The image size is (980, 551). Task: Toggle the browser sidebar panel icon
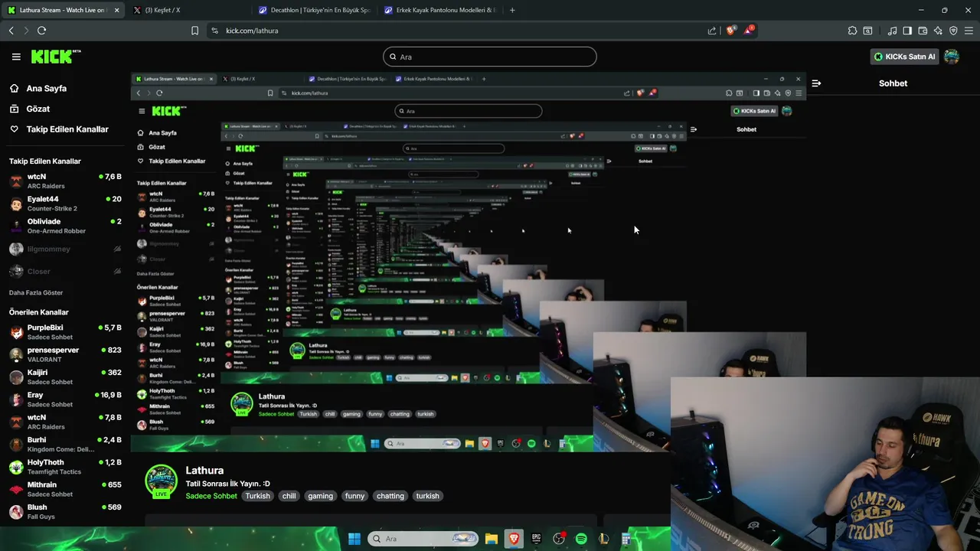coord(907,31)
